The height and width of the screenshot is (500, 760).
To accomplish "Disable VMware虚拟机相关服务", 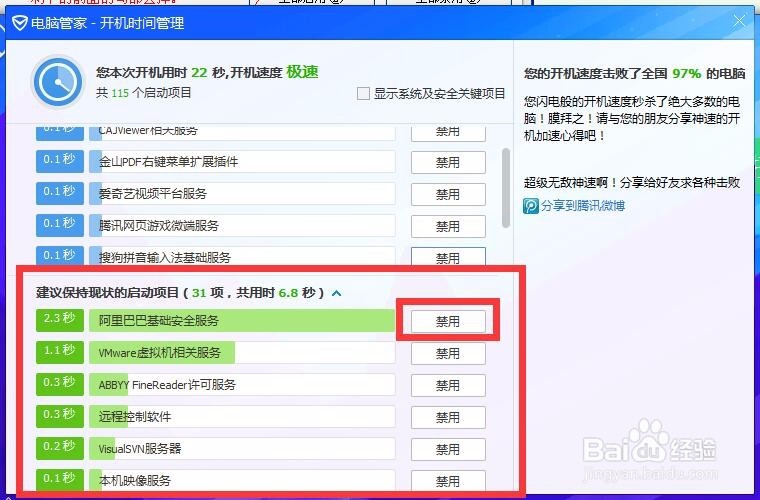I will point(448,353).
